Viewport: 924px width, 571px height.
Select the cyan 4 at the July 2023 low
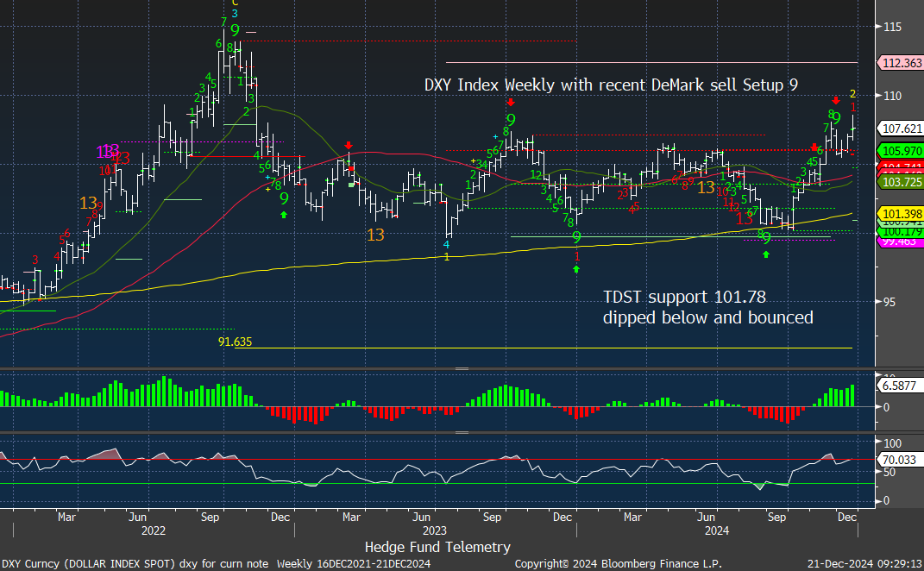pyautogui.click(x=447, y=245)
